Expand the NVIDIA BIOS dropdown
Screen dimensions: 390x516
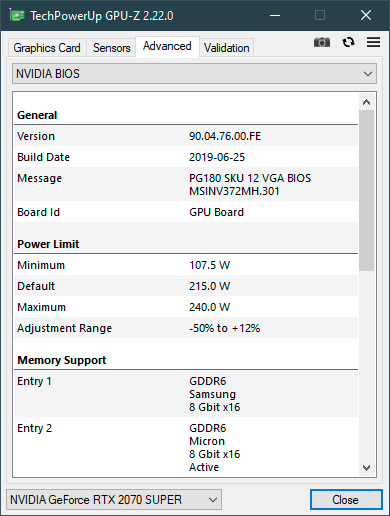(194, 74)
